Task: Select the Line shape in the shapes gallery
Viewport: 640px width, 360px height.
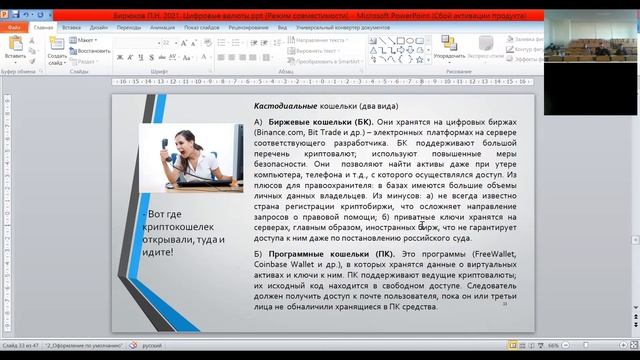Action: pyautogui.click(x=382, y=41)
